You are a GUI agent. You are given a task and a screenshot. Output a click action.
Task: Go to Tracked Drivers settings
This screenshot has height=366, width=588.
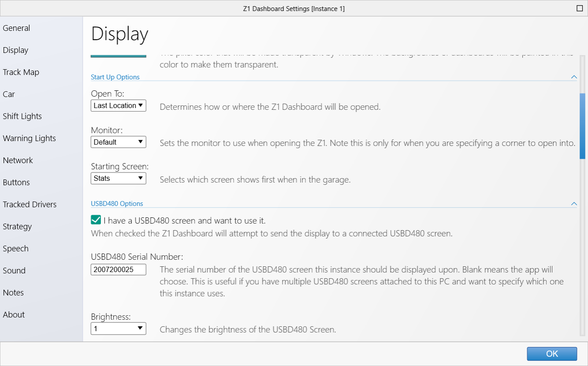click(30, 205)
